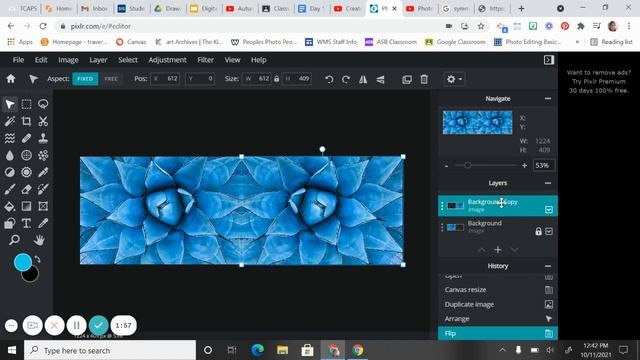Select the Pen tool
Viewport: 640px width, 360px height.
(x=43, y=172)
